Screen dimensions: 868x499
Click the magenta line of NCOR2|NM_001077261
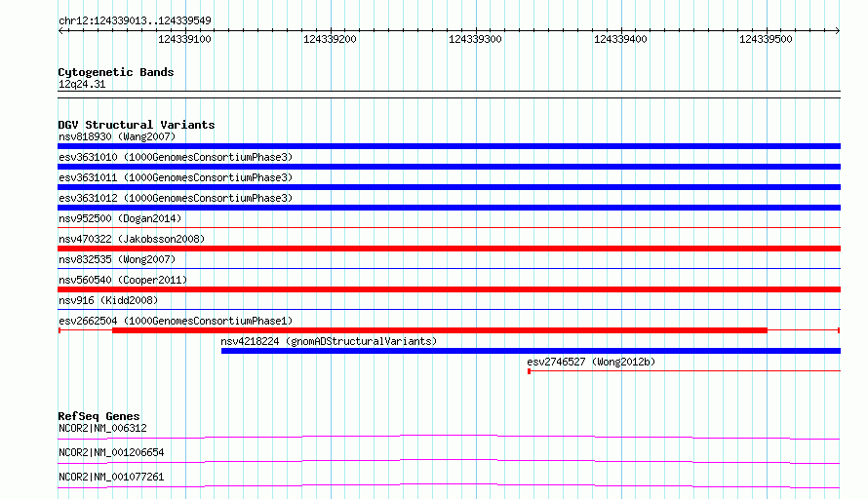[449, 485]
